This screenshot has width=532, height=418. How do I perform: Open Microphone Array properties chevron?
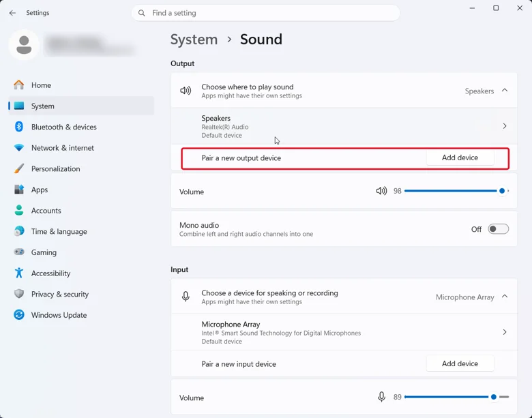[x=505, y=332]
